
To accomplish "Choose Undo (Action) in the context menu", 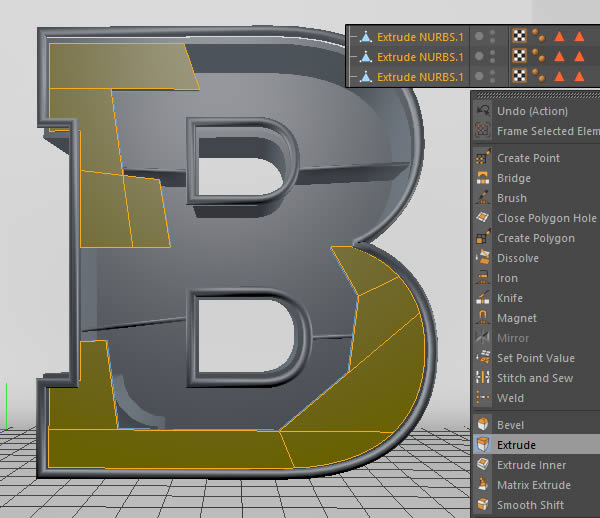I will (x=536, y=111).
